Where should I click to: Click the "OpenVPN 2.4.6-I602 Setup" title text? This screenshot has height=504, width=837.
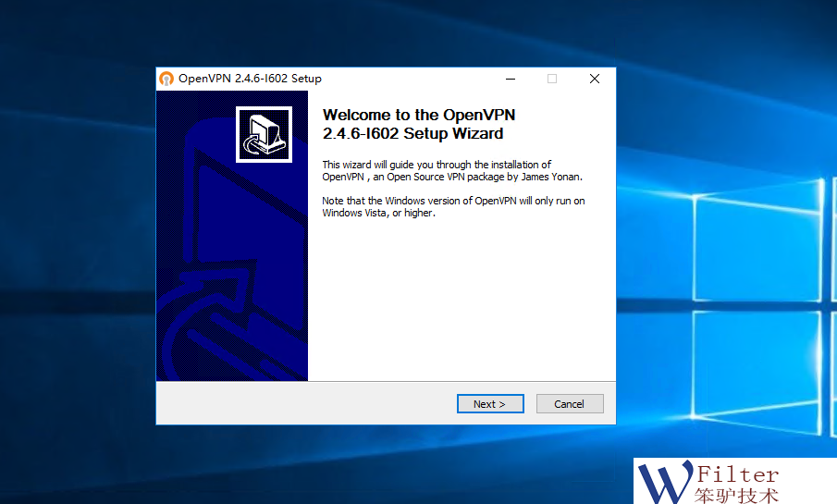pyautogui.click(x=250, y=79)
